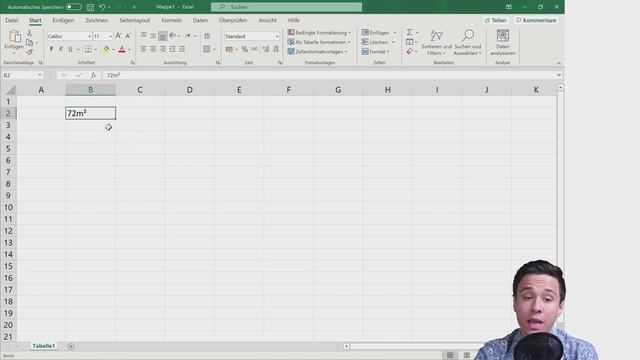Image resolution: width=640 pixels, height=360 pixels.
Task: Switch to the Einfügen ribbon tab
Action: [63, 20]
